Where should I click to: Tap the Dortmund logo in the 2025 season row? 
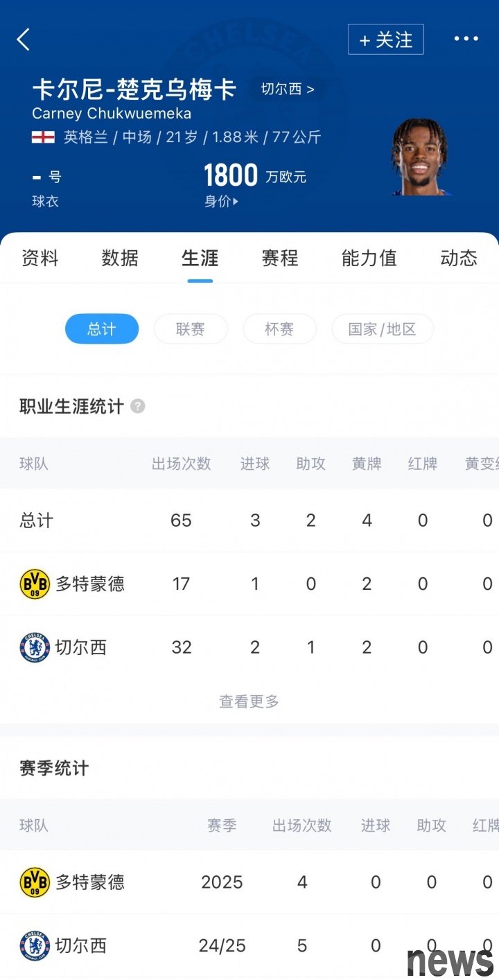35,882
